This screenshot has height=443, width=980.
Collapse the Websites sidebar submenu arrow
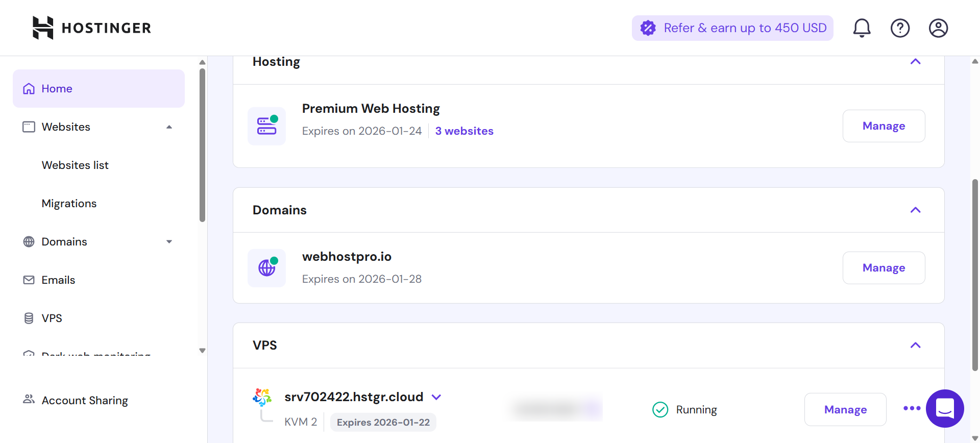[x=169, y=127]
